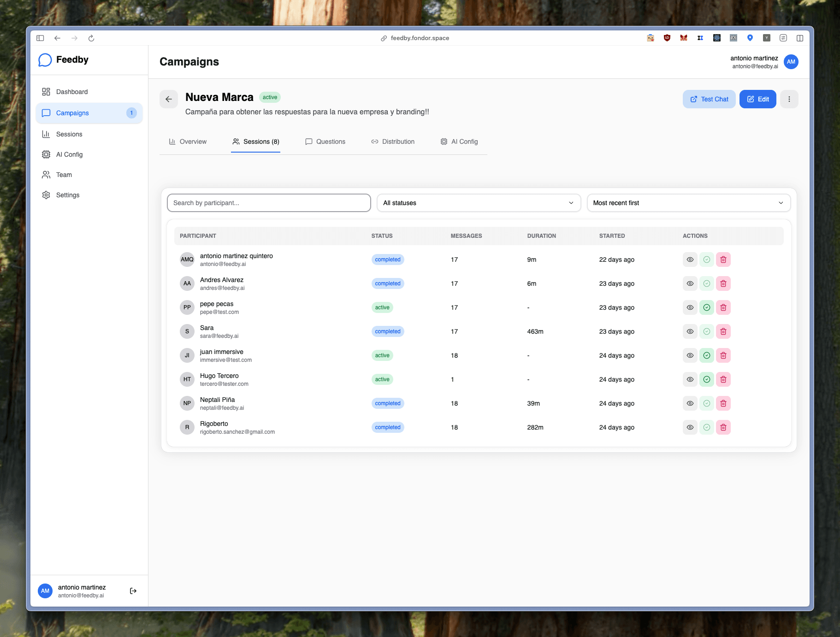Image resolution: width=840 pixels, height=637 pixels.
Task: View Sara's session with the eye icon
Action: point(690,331)
